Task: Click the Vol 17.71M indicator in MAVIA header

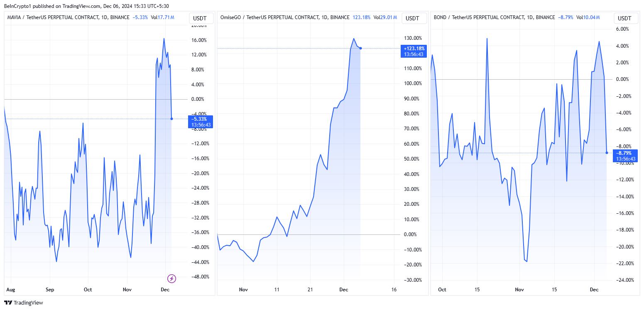Action: click(163, 17)
